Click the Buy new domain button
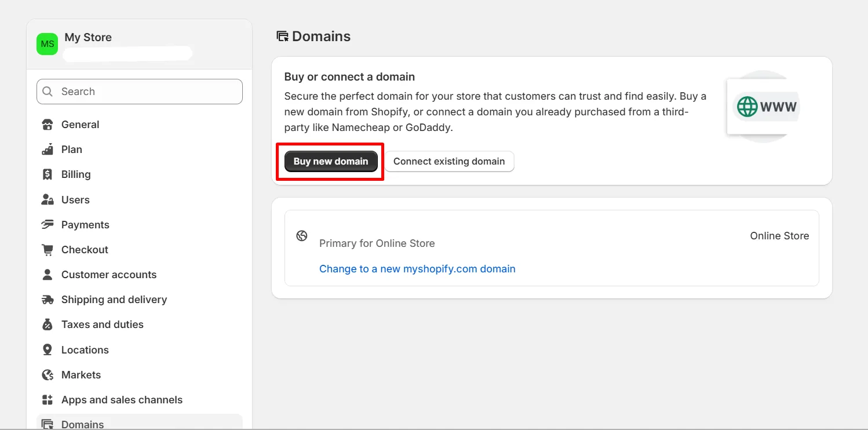 coord(331,161)
